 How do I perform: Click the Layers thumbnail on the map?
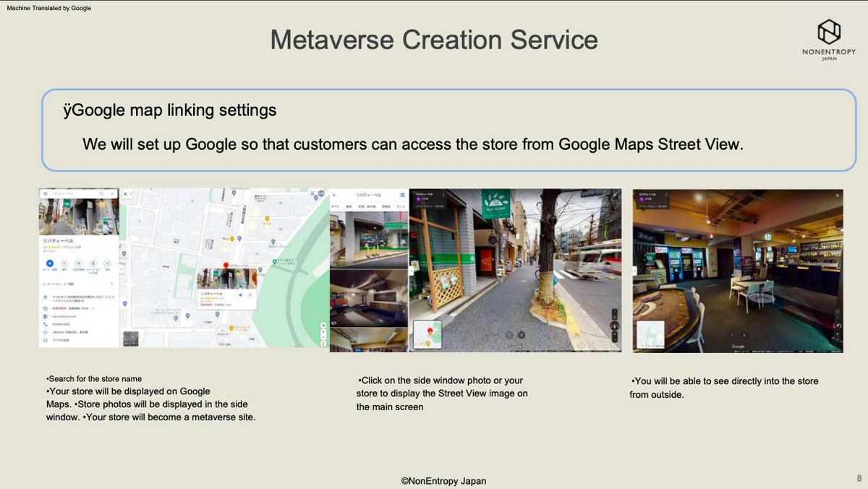point(131,339)
